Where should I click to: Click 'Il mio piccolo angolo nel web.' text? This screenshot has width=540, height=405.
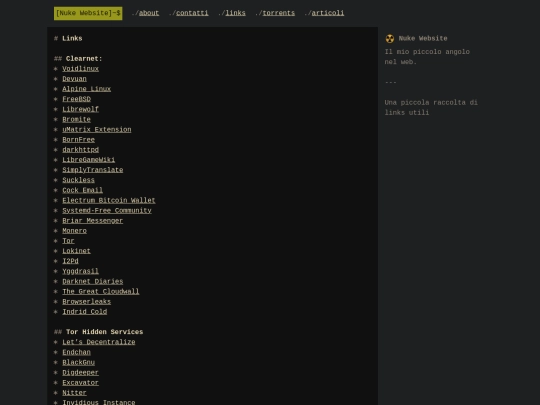pos(427,57)
